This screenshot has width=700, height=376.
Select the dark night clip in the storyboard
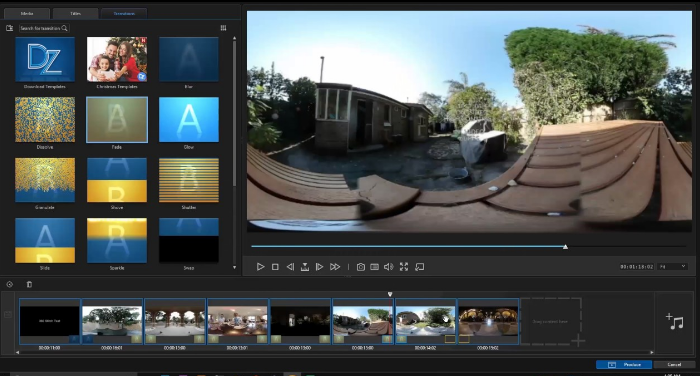(x=300, y=322)
